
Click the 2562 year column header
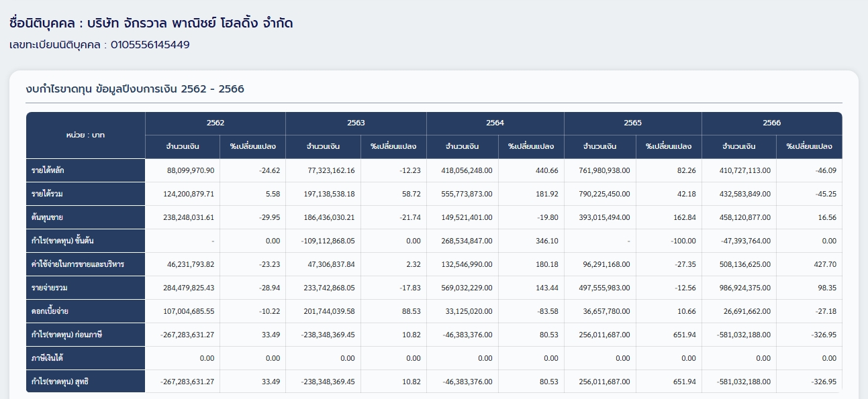tap(215, 123)
